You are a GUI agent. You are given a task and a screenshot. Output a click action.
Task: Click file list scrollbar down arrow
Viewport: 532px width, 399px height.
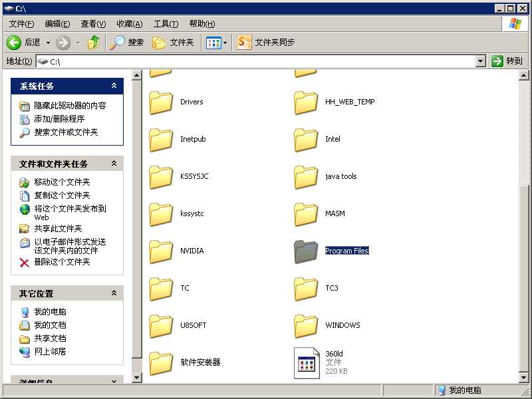pyautogui.click(x=523, y=377)
